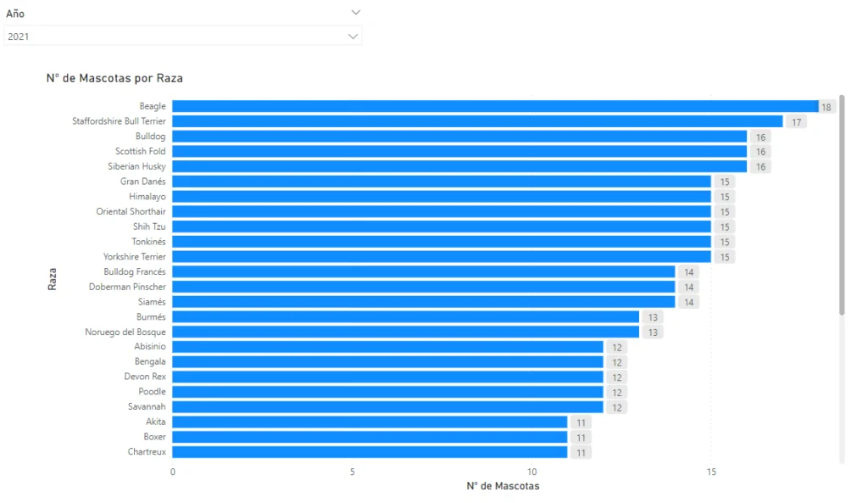
Task: Select the Scottish Fold bar
Action: point(459,151)
